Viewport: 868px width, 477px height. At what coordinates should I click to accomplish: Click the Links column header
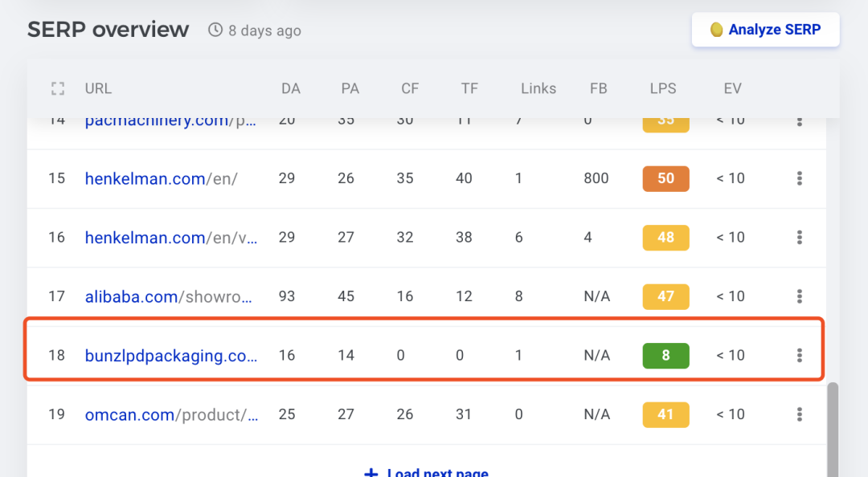click(x=538, y=88)
